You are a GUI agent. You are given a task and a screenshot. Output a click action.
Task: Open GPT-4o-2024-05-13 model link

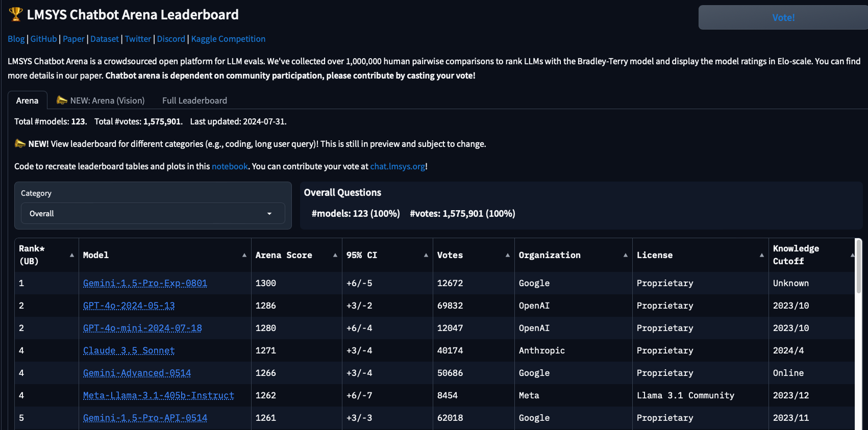pos(129,306)
